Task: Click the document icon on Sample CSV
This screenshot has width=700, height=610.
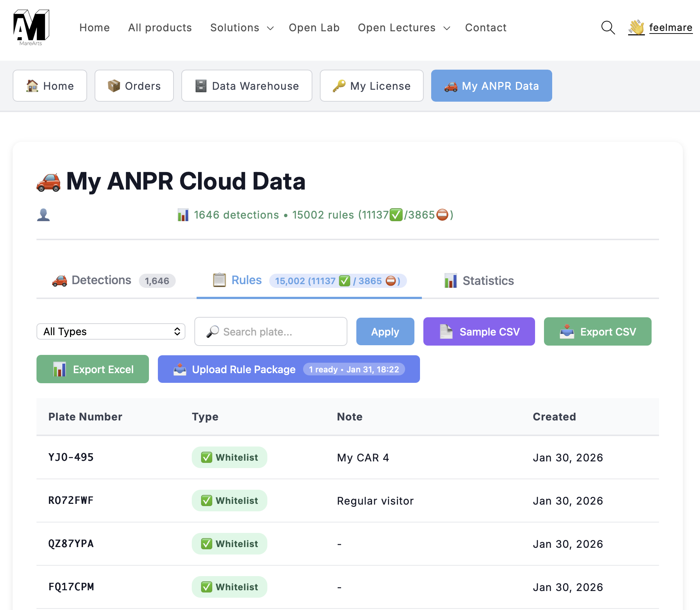Action: [x=446, y=331]
